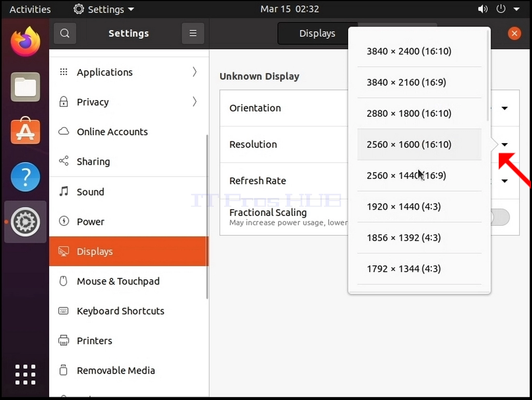Select 2560 × 1440 (16:9) resolution
Image resolution: width=532 pixels, height=400 pixels.
click(419, 176)
